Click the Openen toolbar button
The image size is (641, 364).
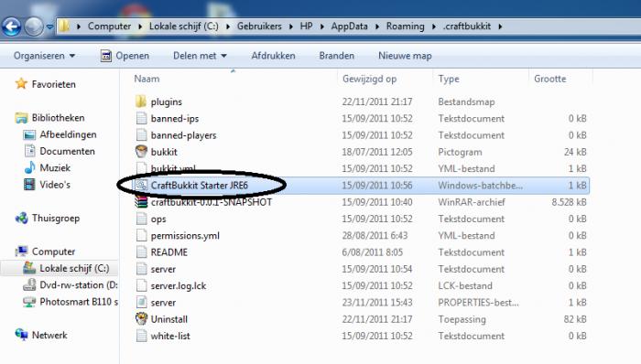(x=125, y=56)
